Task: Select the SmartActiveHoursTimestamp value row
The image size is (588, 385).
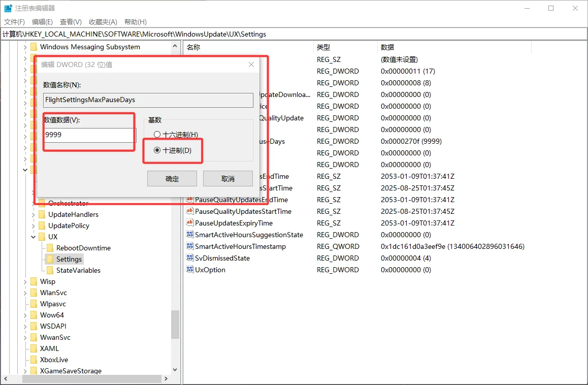Action: (240, 246)
